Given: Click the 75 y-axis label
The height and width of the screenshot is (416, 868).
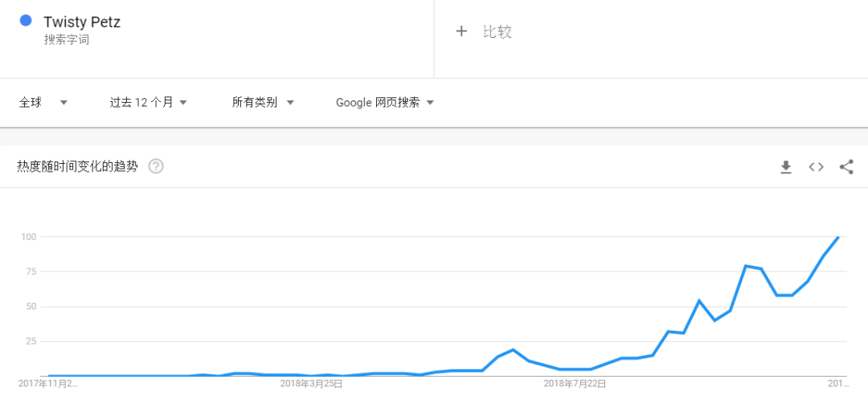Looking at the screenshot, I should (33, 271).
